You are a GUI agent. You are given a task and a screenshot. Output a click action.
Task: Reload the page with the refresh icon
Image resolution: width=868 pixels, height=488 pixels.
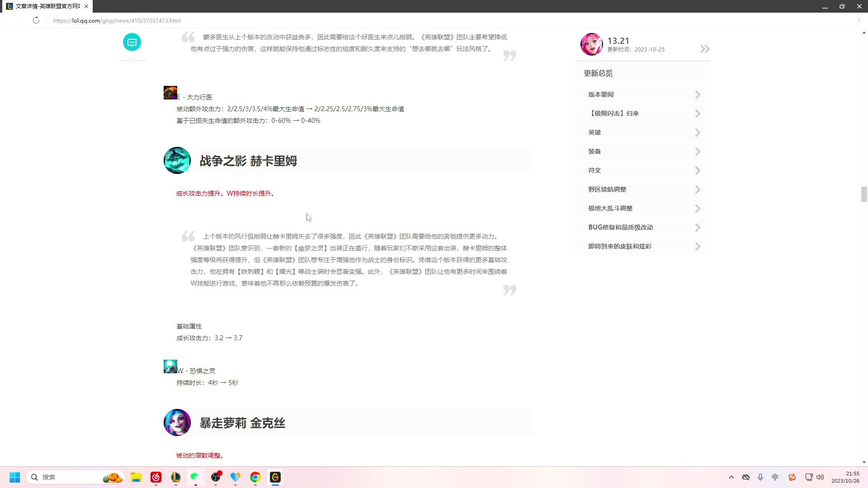coord(36,20)
